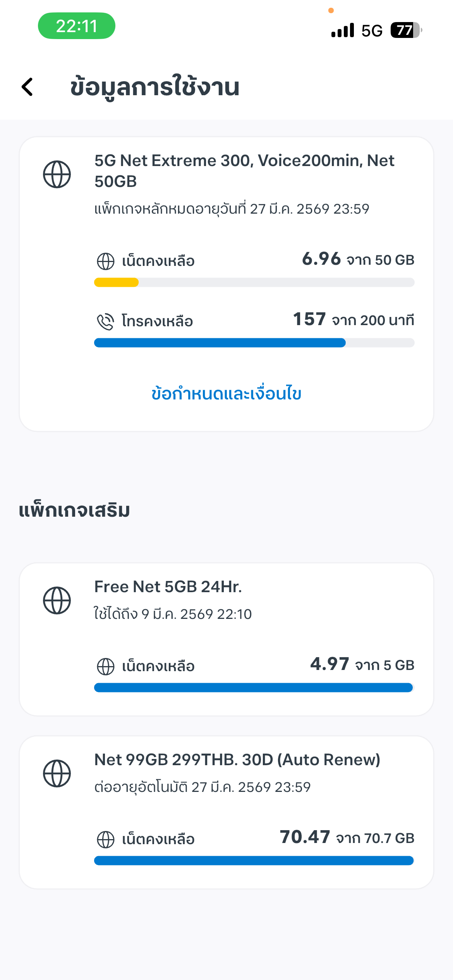Tap the phone call remaining icon

point(105,322)
